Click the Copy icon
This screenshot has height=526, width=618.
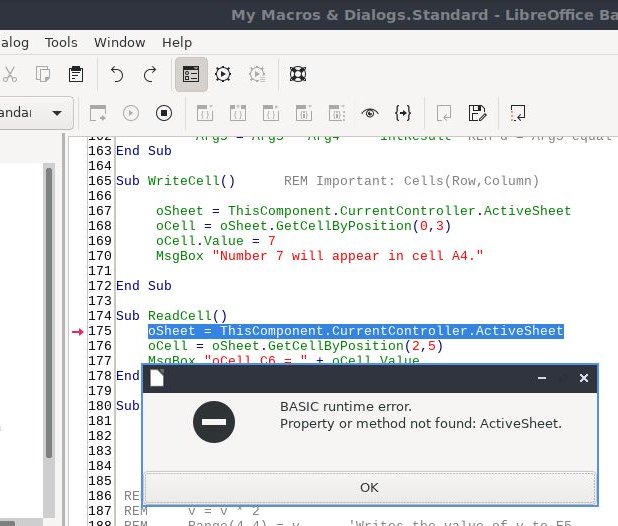tap(43, 74)
